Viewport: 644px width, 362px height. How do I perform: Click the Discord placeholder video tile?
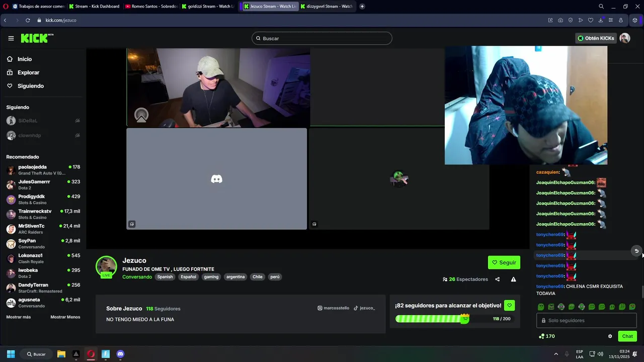pyautogui.click(x=216, y=179)
